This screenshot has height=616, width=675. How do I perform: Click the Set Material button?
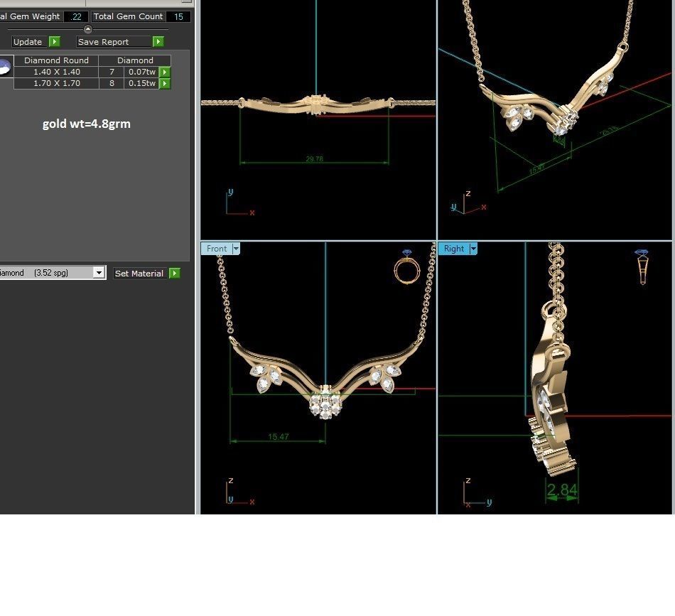141,274
